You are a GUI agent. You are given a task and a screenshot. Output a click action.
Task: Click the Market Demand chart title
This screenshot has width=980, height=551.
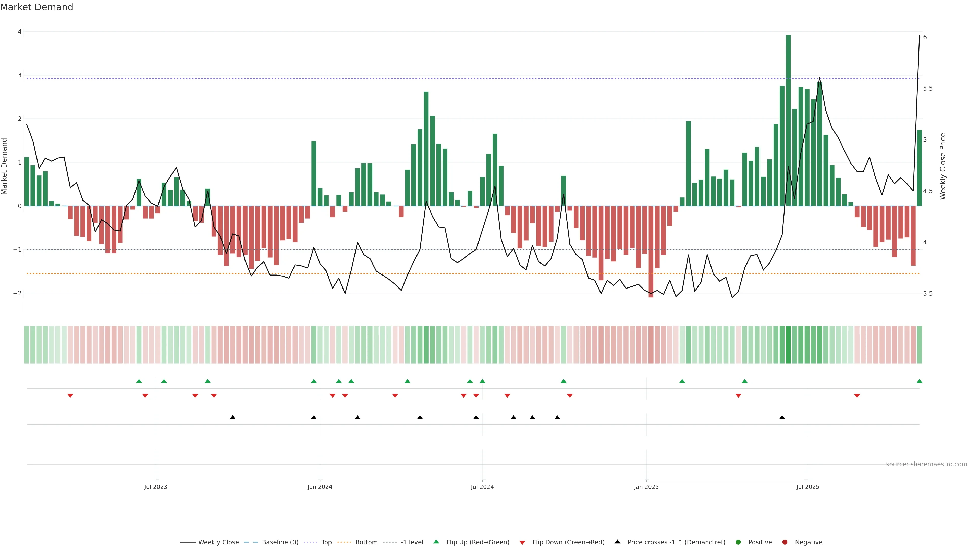coord(36,7)
